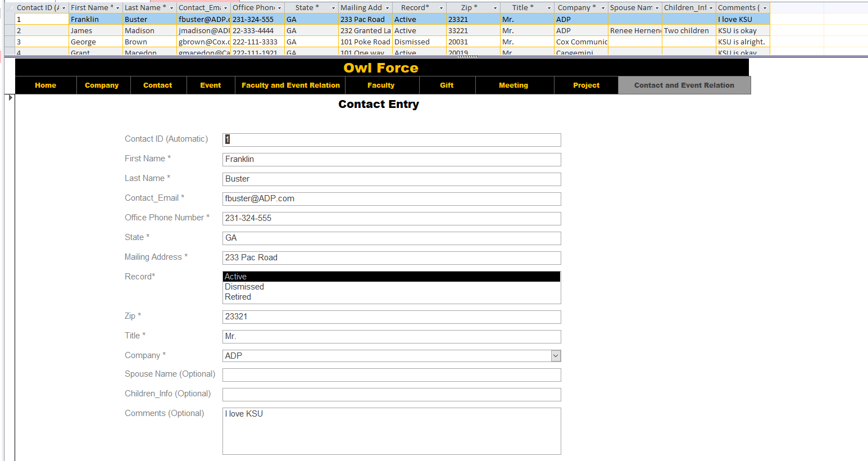
Task: Click row selector for contact 3
Action: coord(10,42)
